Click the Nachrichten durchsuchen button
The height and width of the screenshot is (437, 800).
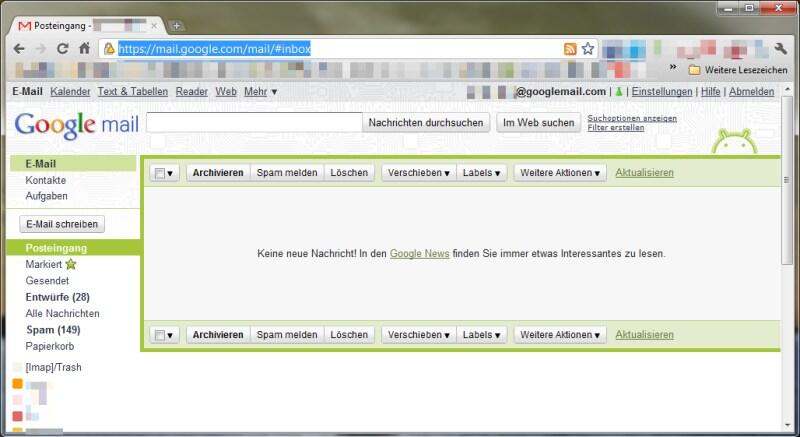(x=426, y=122)
